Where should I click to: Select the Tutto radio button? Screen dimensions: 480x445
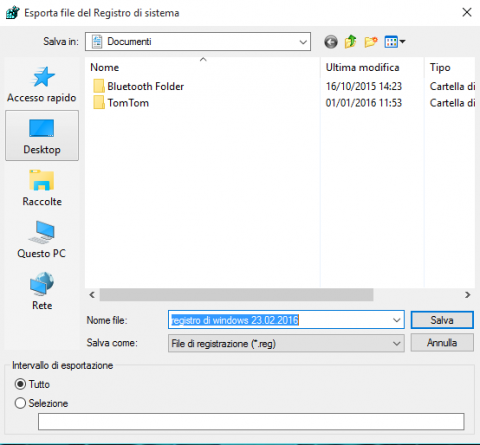click(20, 384)
